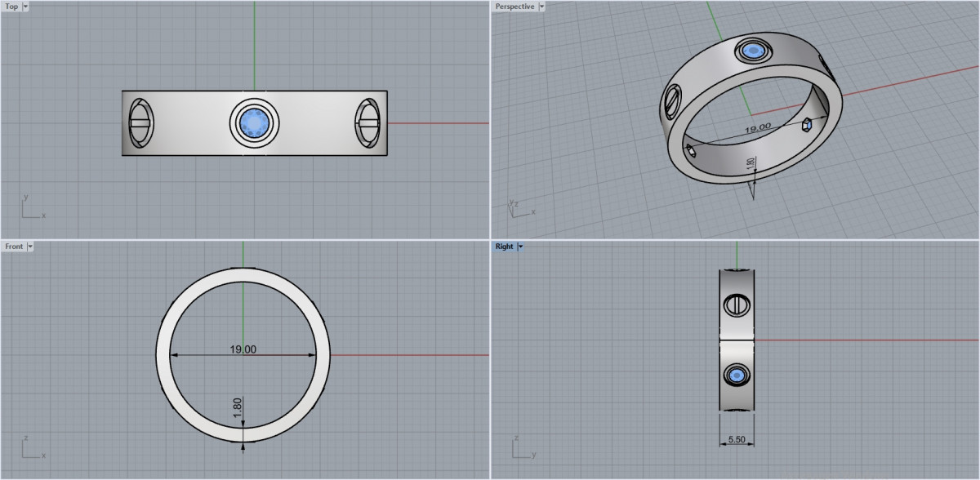The height and width of the screenshot is (480, 980).
Task: Select right hexagonal hole inside Perspective ring
Action: click(806, 124)
